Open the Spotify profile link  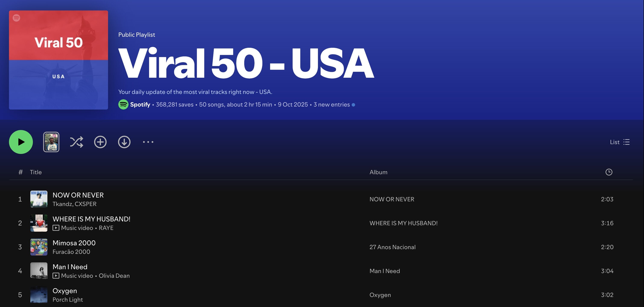pyautogui.click(x=140, y=104)
